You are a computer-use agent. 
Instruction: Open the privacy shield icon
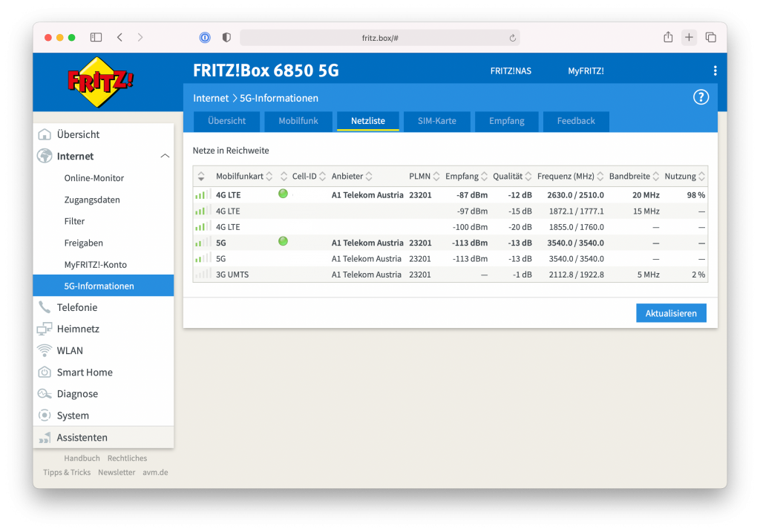click(x=226, y=37)
